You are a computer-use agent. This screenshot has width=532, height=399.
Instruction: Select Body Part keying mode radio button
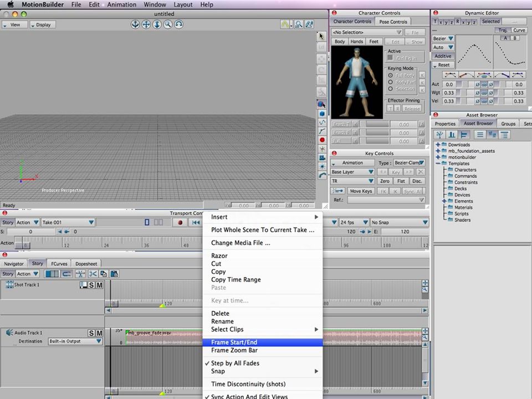coord(391,82)
